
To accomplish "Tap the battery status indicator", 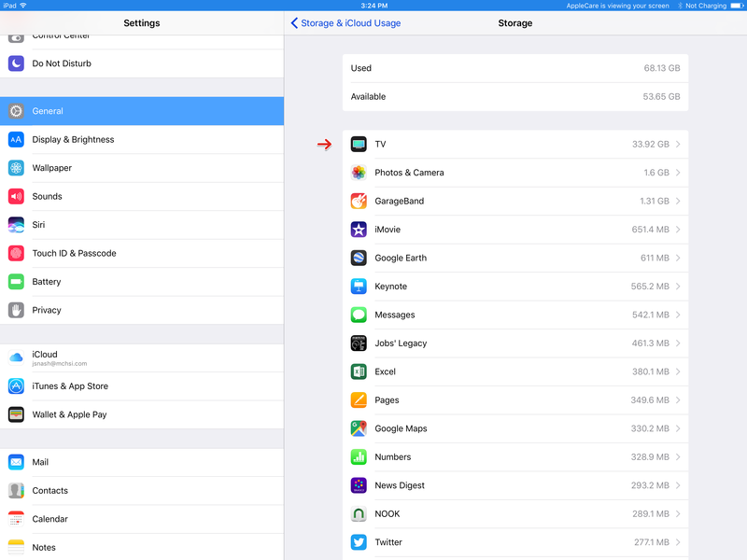I will (737, 6).
